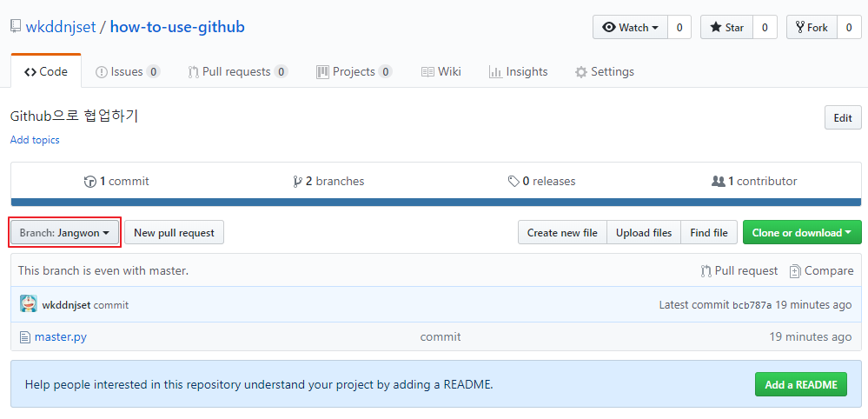The width and height of the screenshot is (868, 419).
Task: Open the commit message in master.py row
Action: 441,336
